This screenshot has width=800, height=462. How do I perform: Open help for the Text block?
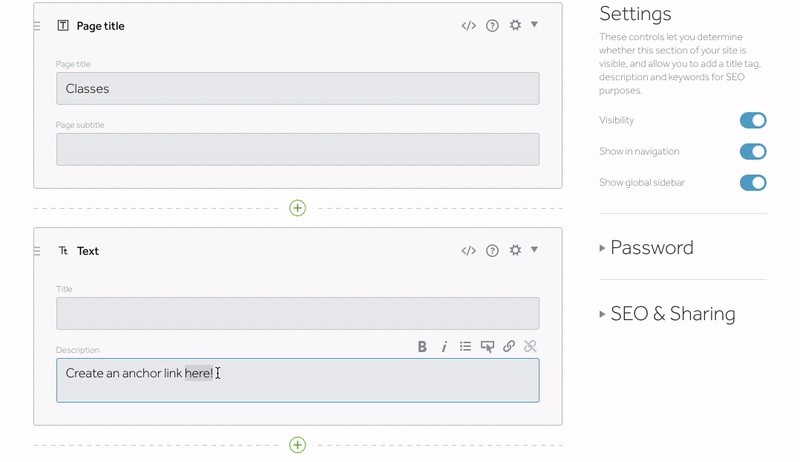click(x=492, y=250)
